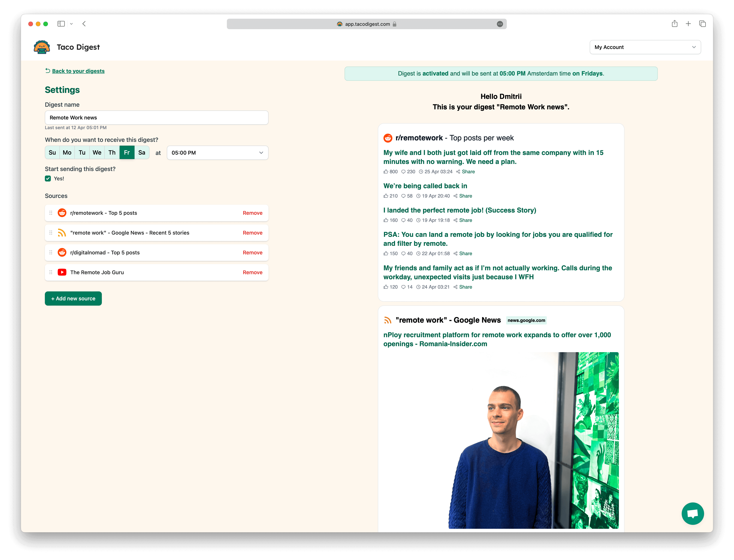Click drag handle of r/remotework source
This screenshot has height=560, width=734.
coord(51,213)
